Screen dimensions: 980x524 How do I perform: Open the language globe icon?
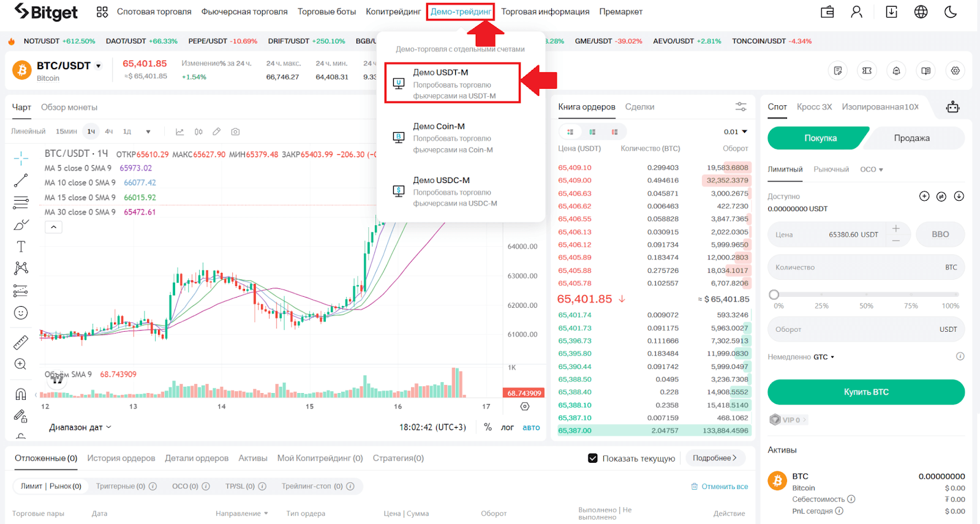click(921, 12)
